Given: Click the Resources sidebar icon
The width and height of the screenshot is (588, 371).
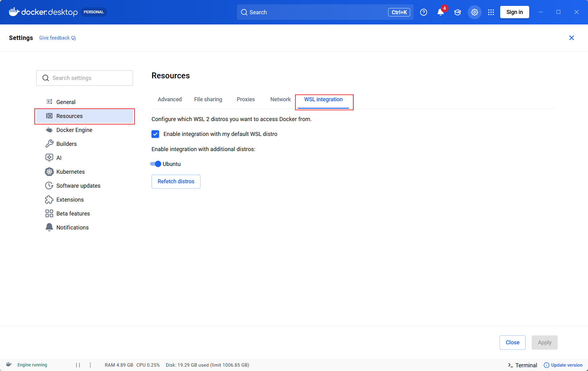Looking at the screenshot, I should tap(49, 116).
